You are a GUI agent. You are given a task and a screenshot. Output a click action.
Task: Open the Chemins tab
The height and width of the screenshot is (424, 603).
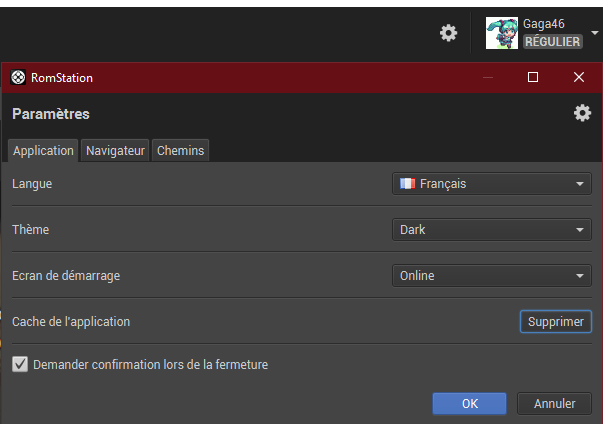180,151
